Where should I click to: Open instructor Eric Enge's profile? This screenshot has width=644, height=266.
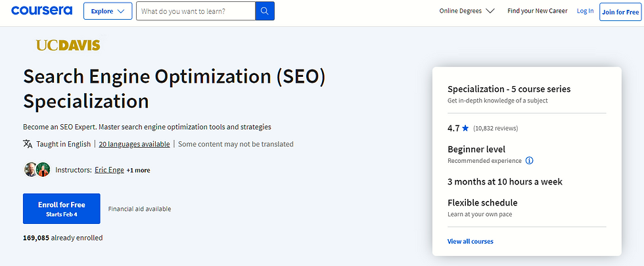(108, 170)
